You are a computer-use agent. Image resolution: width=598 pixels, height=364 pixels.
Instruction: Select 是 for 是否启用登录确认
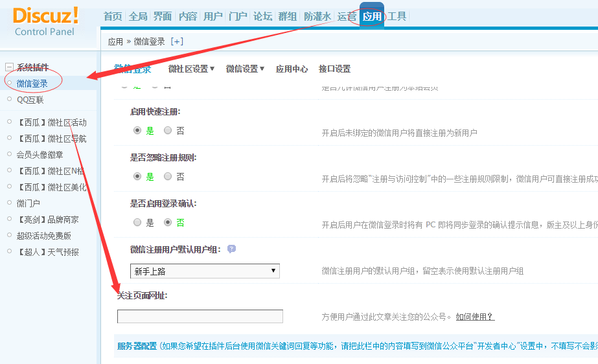[137, 222]
